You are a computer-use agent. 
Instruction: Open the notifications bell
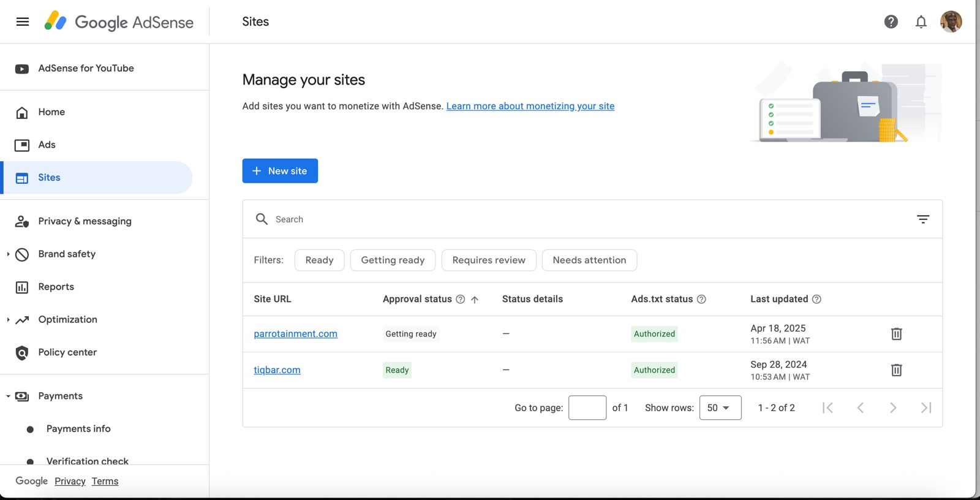[921, 22]
